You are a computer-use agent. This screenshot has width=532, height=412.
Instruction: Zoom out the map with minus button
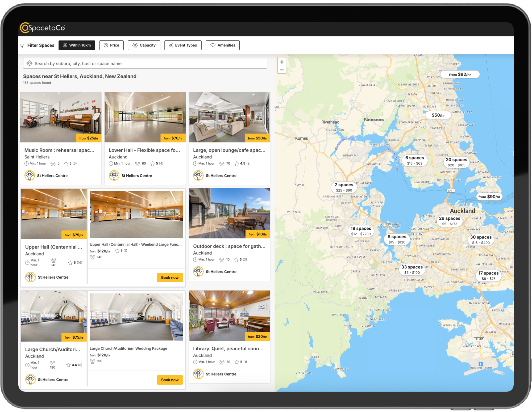pos(282,70)
